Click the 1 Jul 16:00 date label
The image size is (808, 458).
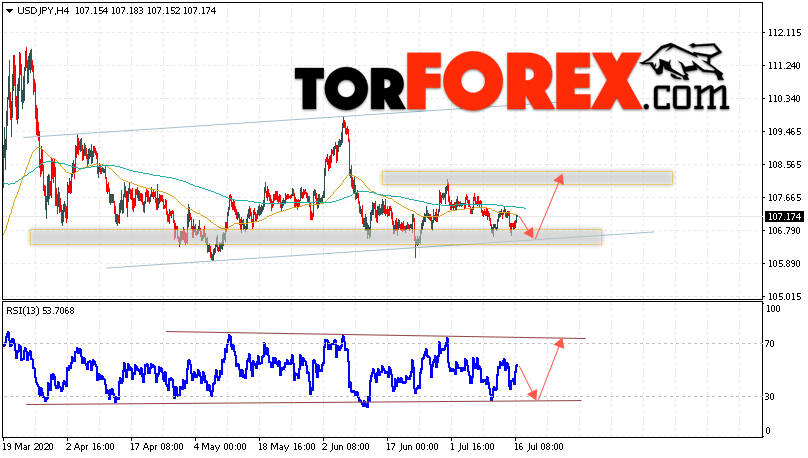click(x=472, y=447)
